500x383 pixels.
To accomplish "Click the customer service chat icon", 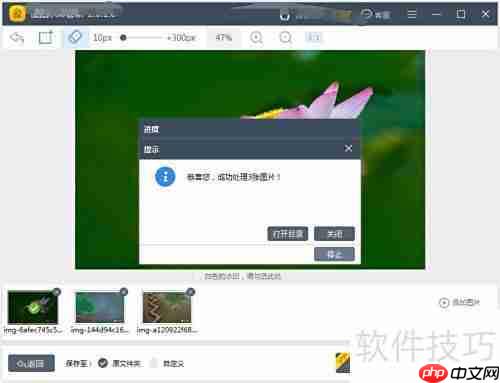I will click(x=366, y=14).
